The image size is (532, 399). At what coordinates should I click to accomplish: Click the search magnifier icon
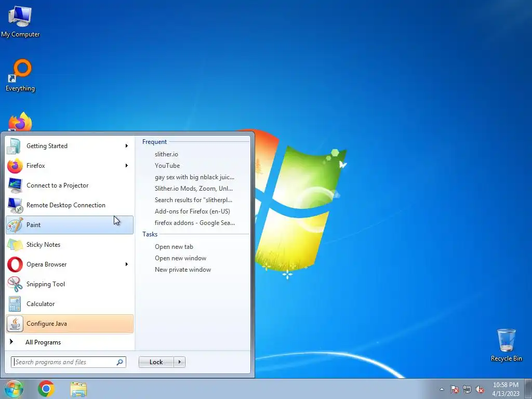[120, 362]
